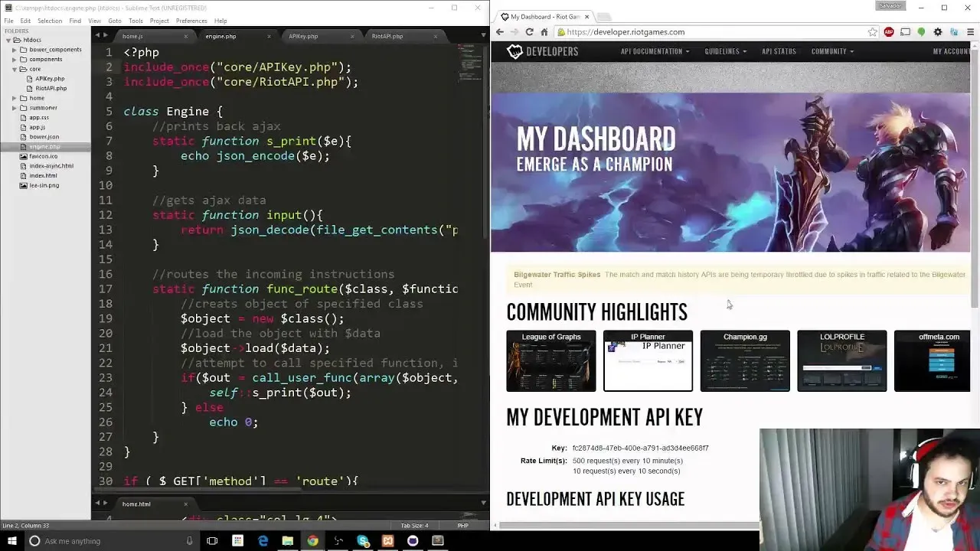Collapse the core folder

14,69
